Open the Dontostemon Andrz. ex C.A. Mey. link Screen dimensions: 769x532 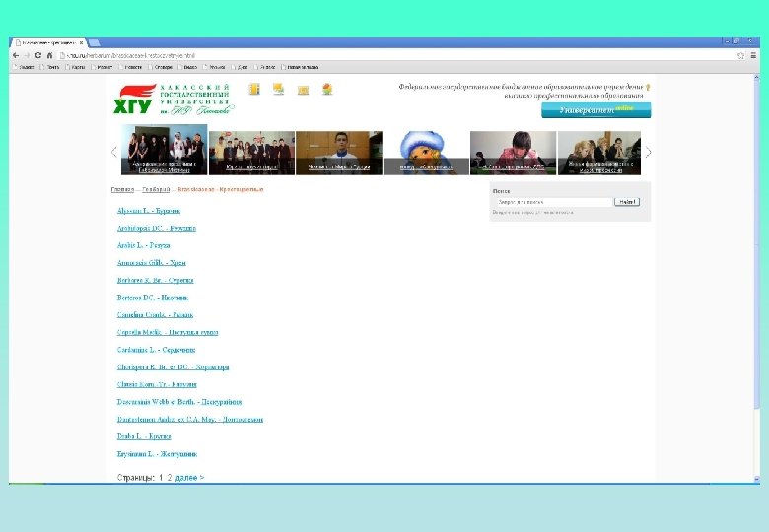[x=190, y=420]
